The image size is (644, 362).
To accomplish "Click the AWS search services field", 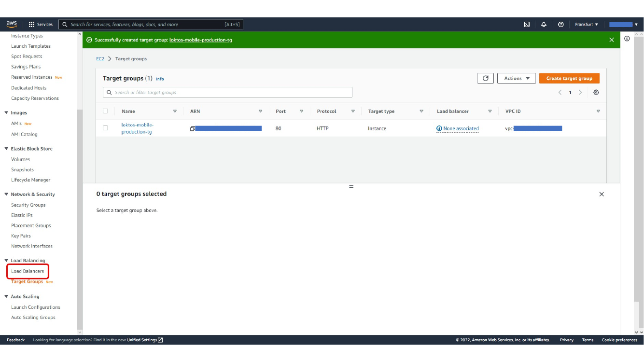I will point(151,25).
